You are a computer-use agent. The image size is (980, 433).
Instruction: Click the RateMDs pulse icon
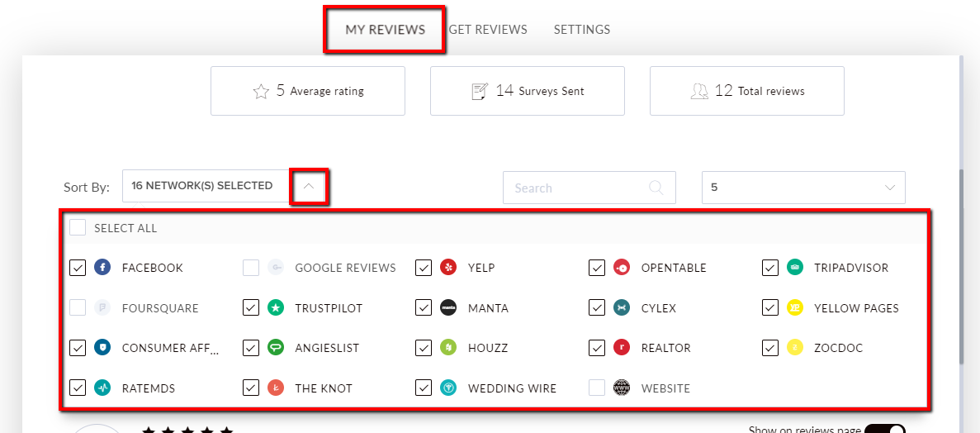tap(102, 388)
